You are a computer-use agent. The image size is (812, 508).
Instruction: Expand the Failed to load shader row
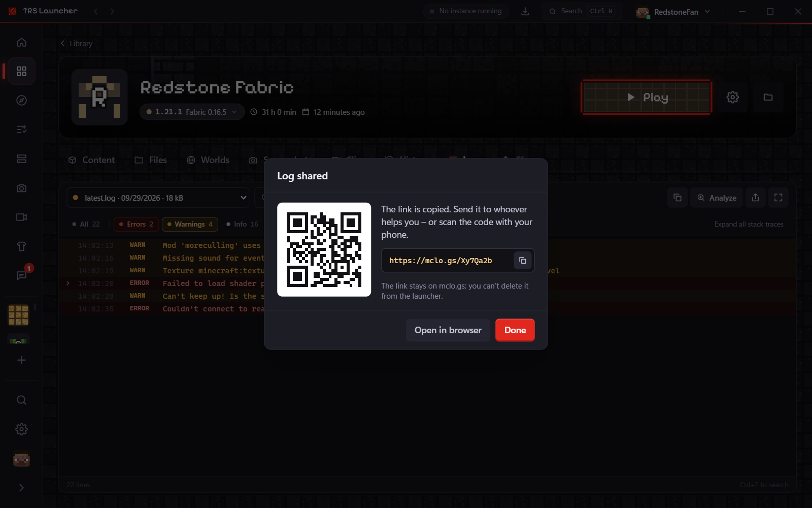[68, 283]
